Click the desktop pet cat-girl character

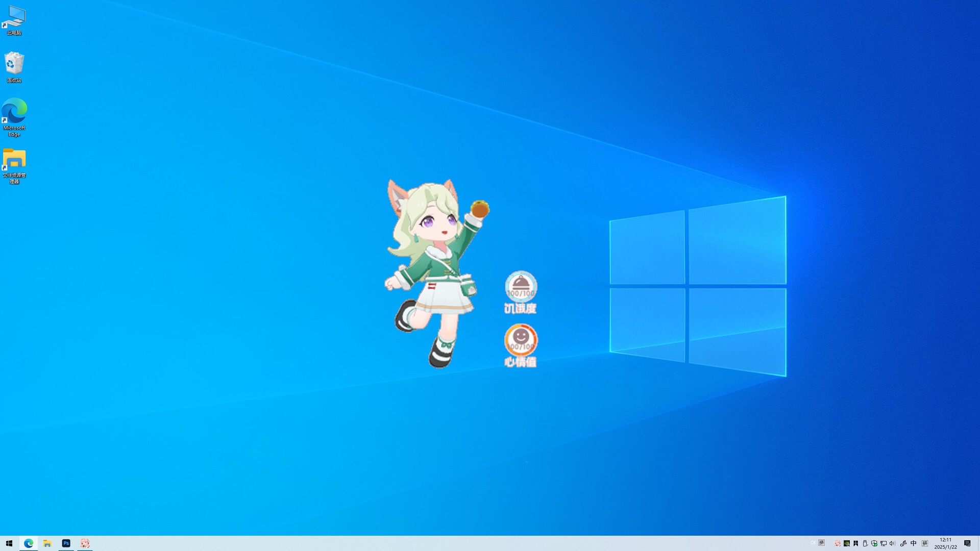pos(436,273)
